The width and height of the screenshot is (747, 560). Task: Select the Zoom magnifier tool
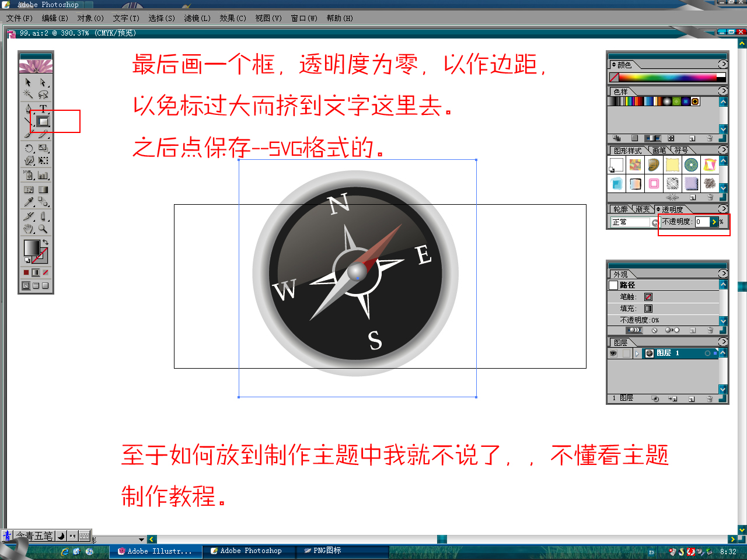[x=43, y=229]
